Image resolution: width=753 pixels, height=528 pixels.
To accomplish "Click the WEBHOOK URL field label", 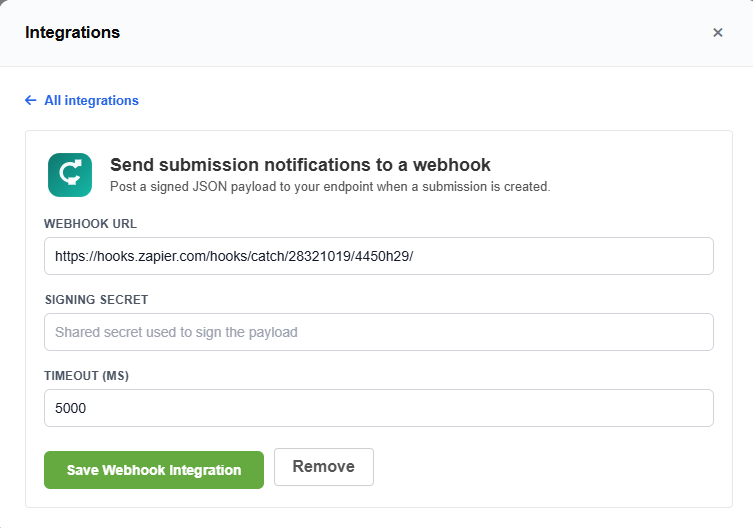I will click(x=90, y=224).
